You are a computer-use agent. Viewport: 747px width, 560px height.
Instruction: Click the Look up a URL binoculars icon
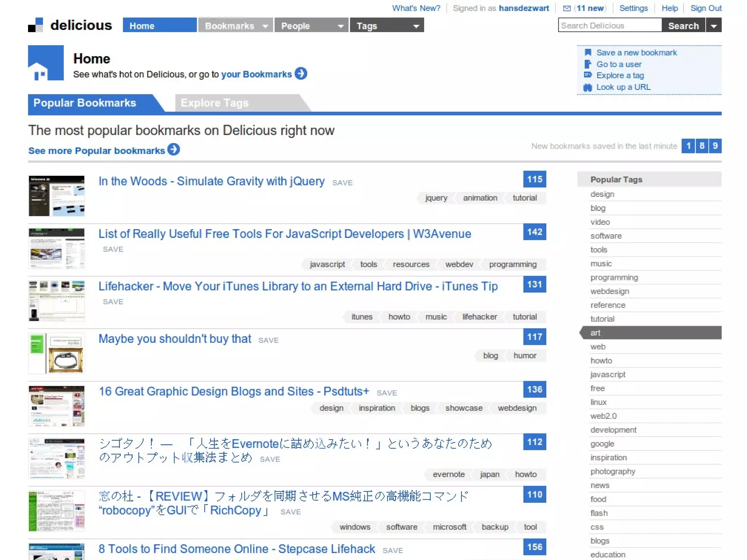point(588,87)
